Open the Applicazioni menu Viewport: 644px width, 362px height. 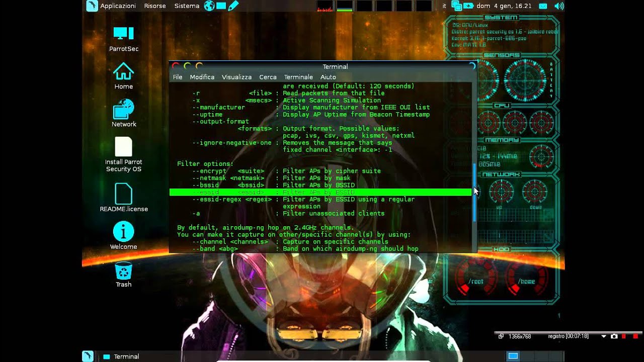tap(118, 6)
